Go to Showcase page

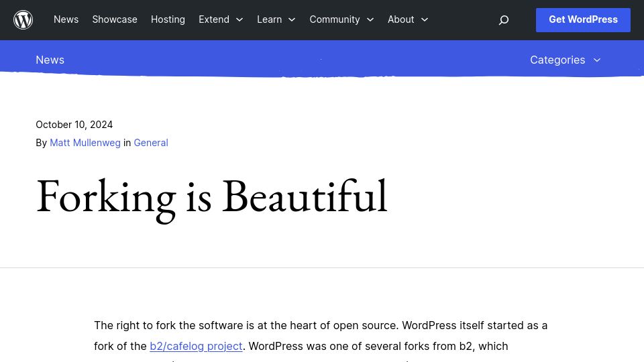tap(115, 19)
